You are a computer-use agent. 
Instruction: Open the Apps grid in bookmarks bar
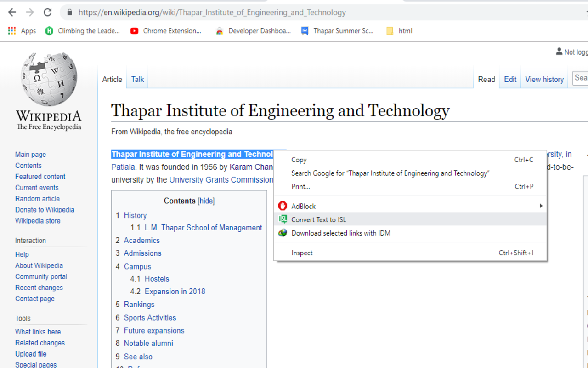(x=22, y=31)
